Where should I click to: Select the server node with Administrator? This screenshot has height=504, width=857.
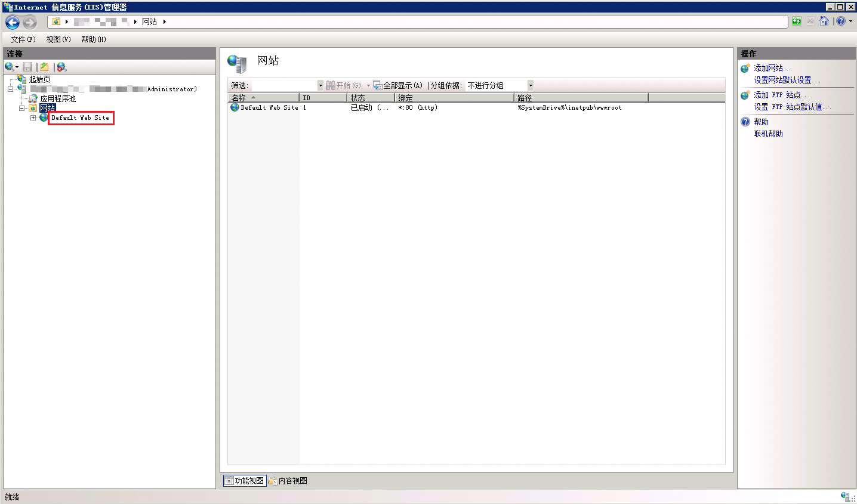click(x=113, y=89)
